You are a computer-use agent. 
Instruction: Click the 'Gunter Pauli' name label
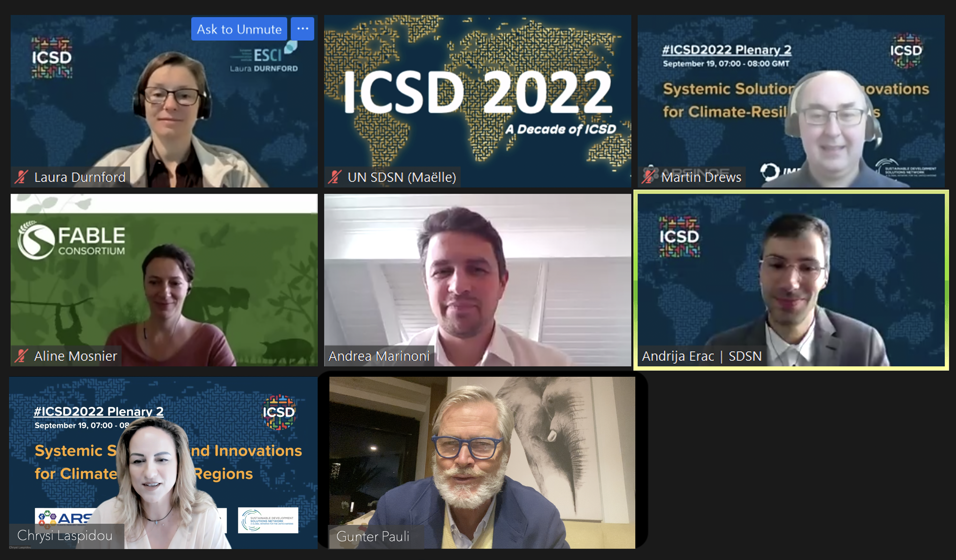point(373,537)
